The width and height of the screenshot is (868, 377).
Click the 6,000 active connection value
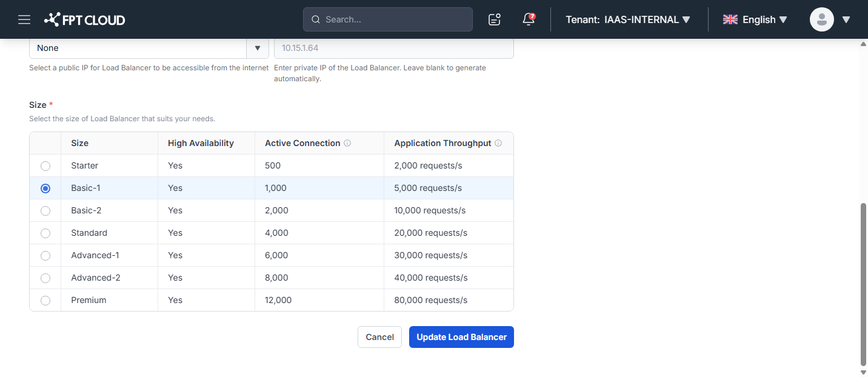coord(276,255)
